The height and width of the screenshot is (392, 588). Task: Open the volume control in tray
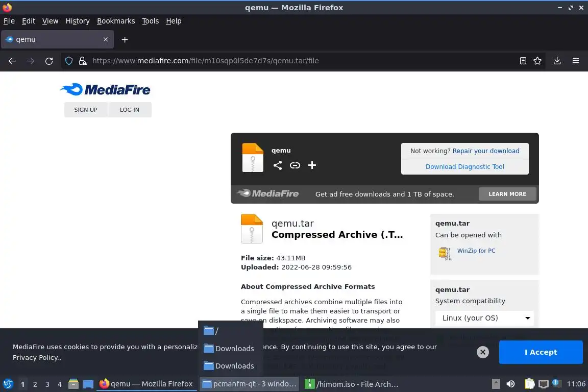[510, 384]
